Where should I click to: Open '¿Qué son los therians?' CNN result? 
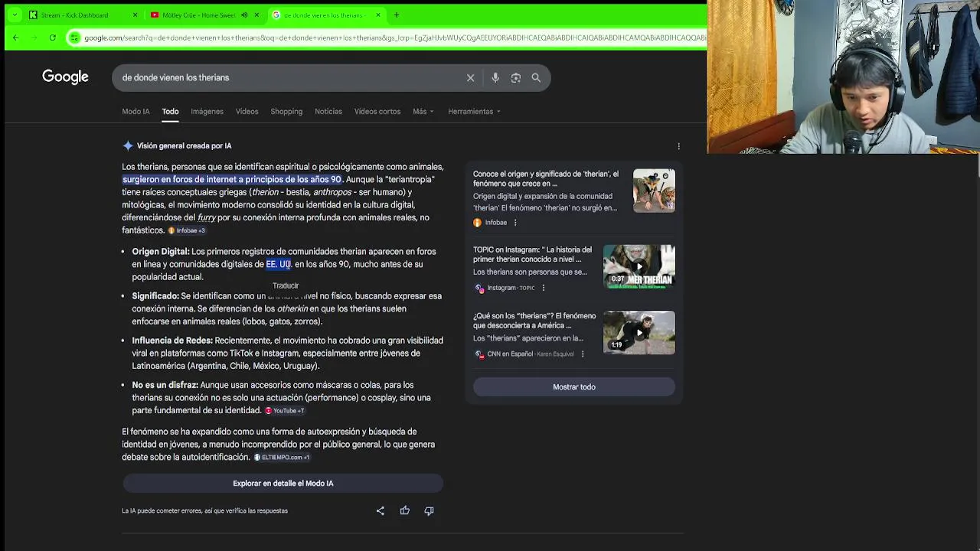click(x=534, y=320)
